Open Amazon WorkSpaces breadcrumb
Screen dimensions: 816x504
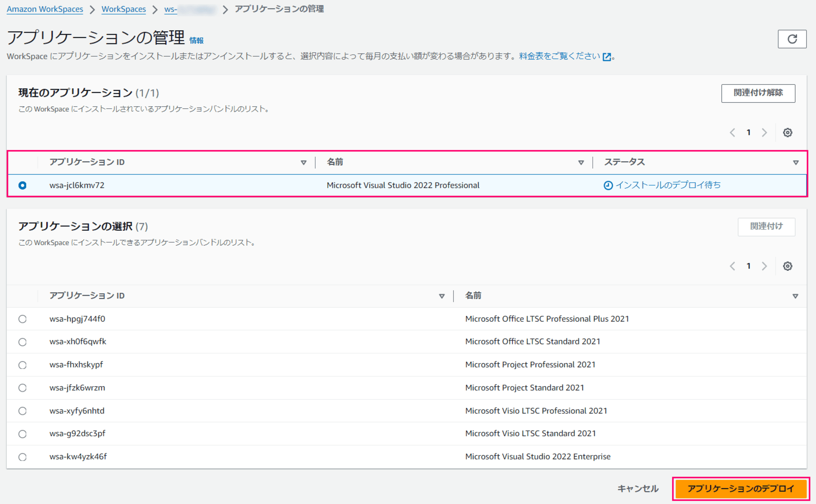pyautogui.click(x=45, y=9)
